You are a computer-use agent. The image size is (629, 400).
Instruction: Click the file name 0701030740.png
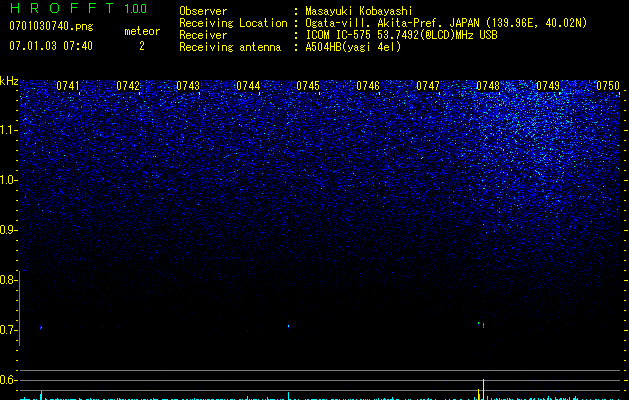click(51, 26)
